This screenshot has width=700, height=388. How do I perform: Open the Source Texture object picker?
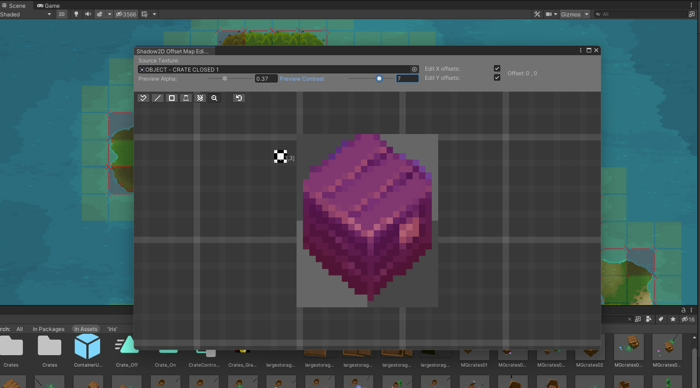tap(414, 69)
